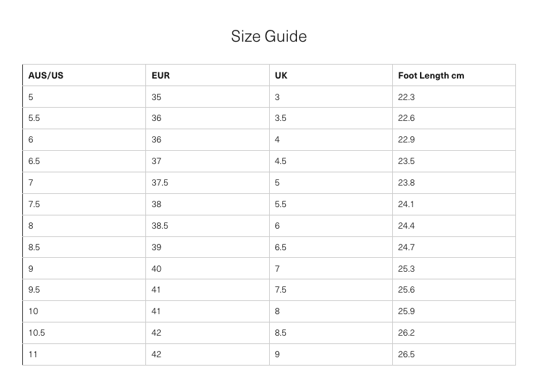
Task: Select the EUR 35 cell
Action: pos(156,97)
